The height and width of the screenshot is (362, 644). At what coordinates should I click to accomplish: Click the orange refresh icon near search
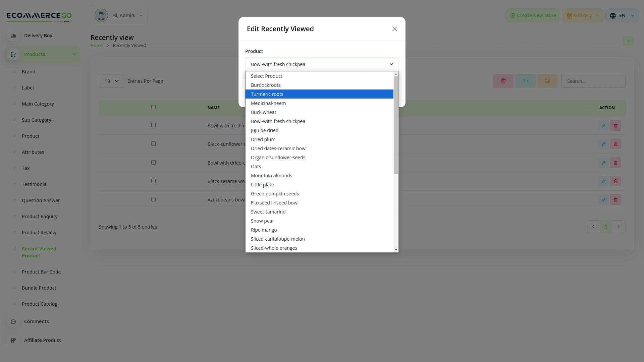[547, 81]
